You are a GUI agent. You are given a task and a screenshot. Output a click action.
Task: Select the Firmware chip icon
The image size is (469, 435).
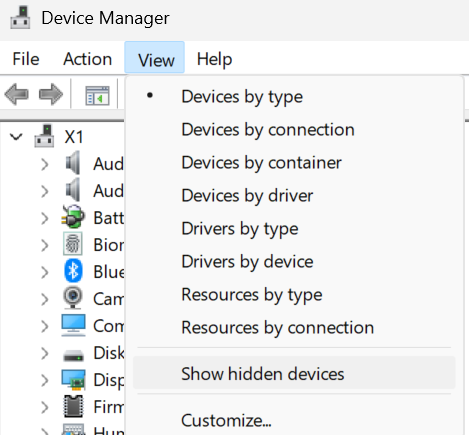click(x=73, y=406)
